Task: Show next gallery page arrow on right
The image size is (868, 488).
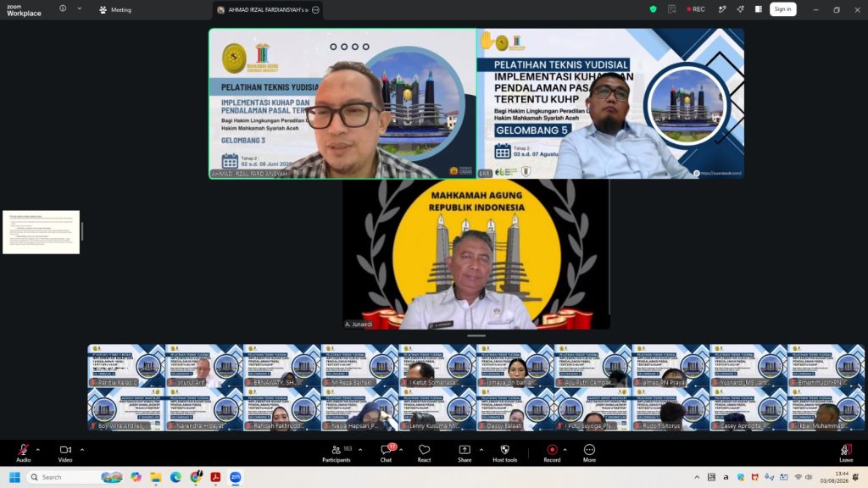Action: [860, 387]
